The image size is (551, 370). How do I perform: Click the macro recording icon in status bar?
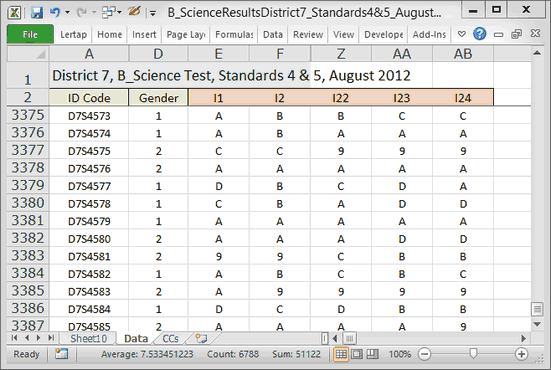(61, 354)
